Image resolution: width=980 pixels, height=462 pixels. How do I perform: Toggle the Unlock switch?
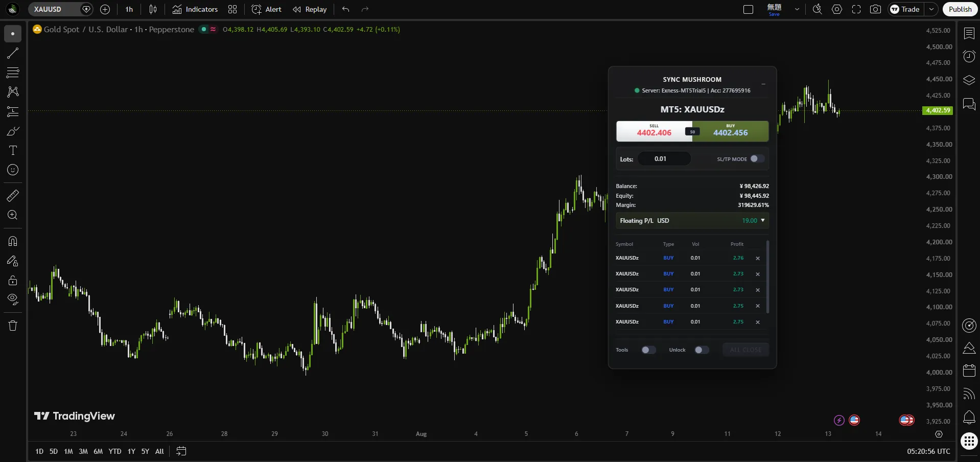tap(702, 350)
